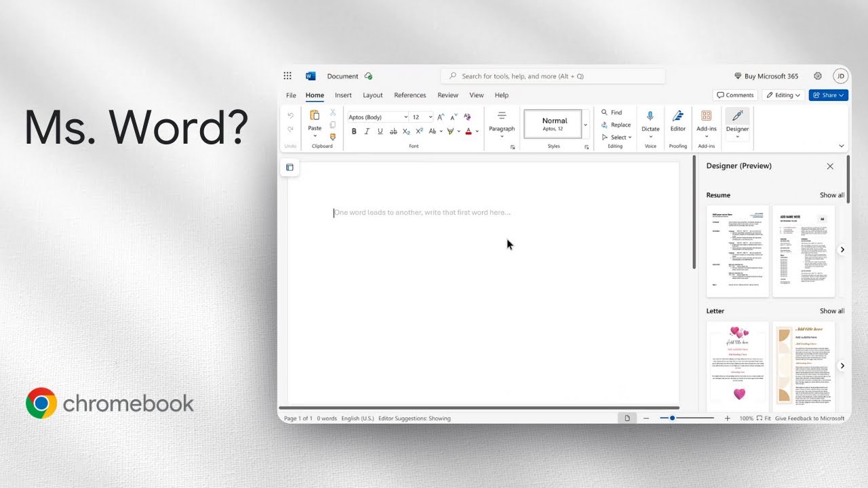Toggle Underline formatting

(380, 131)
